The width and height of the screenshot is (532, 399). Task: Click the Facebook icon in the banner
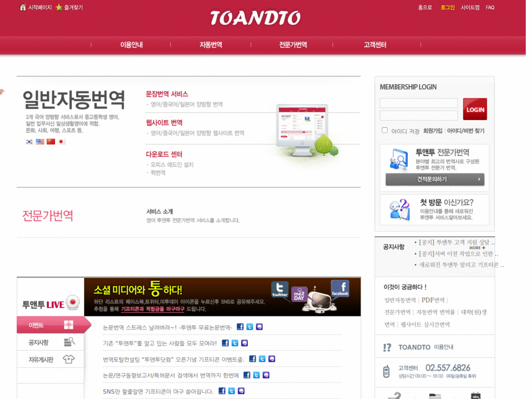[340, 288]
